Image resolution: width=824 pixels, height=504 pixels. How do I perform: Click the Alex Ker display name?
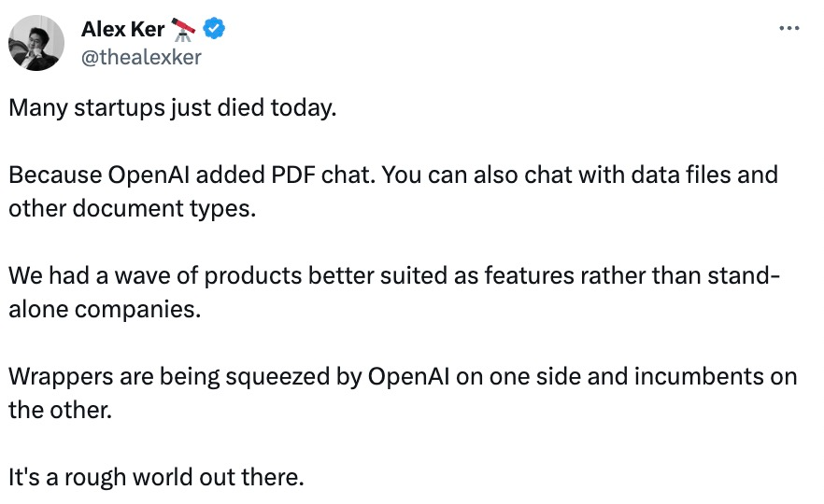click(123, 30)
